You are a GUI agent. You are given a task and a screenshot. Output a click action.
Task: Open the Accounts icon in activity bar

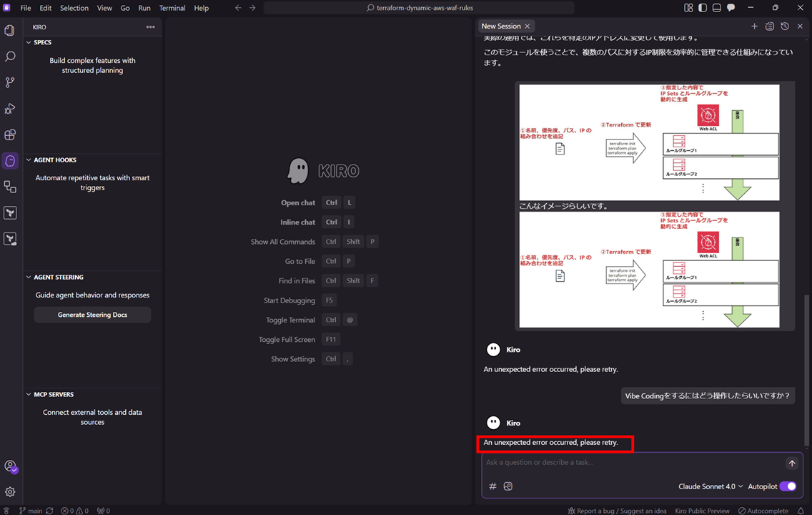click(x=10, y=466)
